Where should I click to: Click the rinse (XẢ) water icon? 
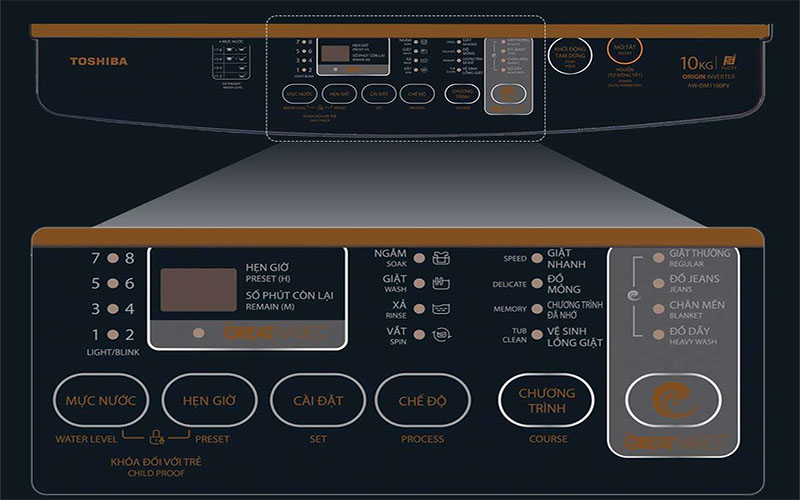pyautogui.click(x=441, y=310)
